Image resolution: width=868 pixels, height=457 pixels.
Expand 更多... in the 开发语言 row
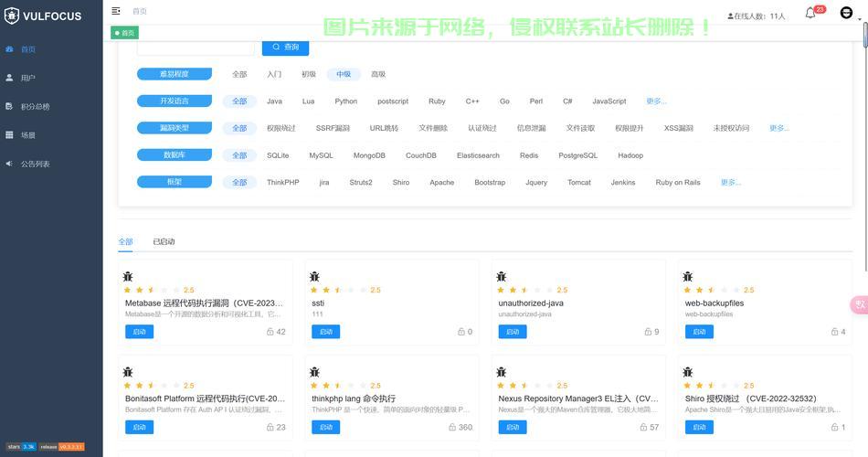(656, 101)
